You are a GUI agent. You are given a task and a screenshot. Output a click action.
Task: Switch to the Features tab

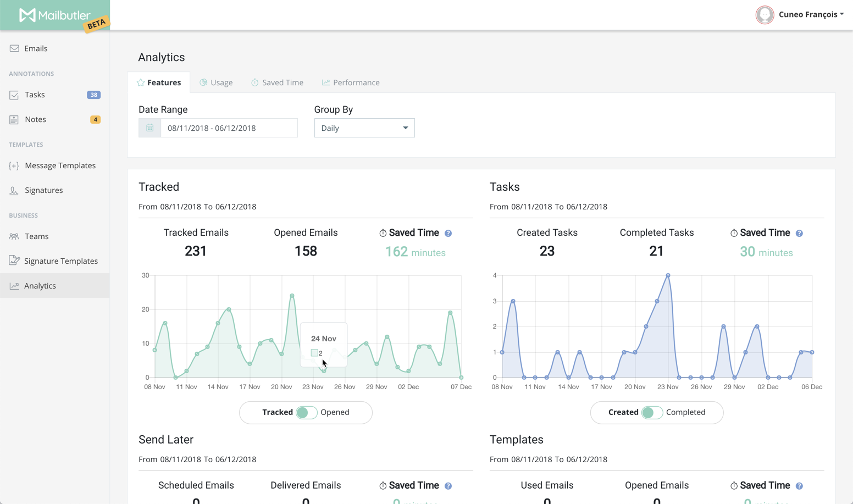coord(159,82)
